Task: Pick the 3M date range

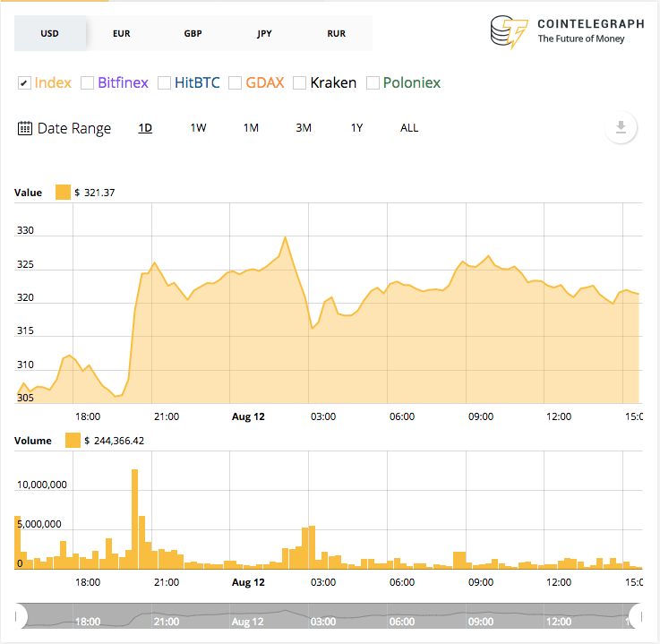Action: tap(304, 128)
